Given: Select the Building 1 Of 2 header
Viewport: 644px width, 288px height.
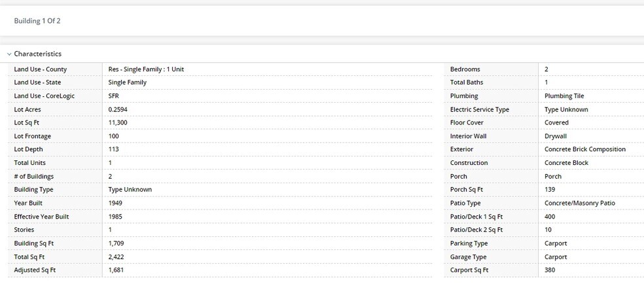Looking at the screenshot, I should point(37,21).
